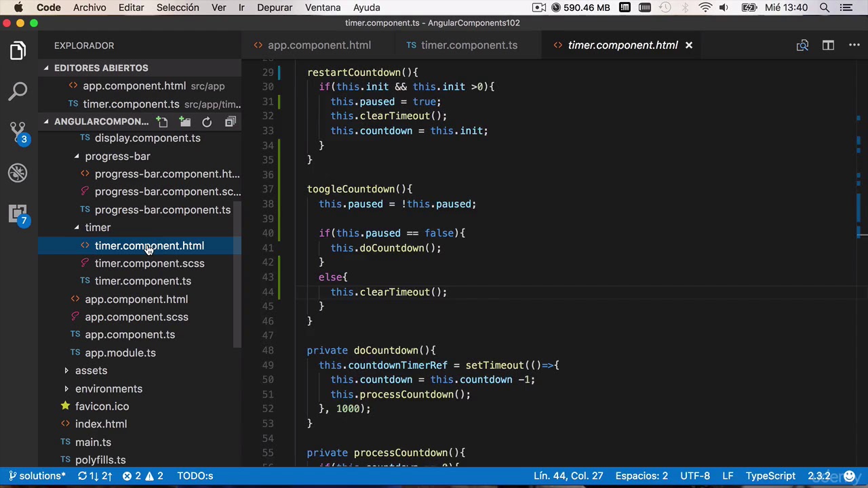Image resolution: width=868 pixels, height=488 pixels.
Task: Open polyfills.ts file
Action: click(x=100, y=460)
